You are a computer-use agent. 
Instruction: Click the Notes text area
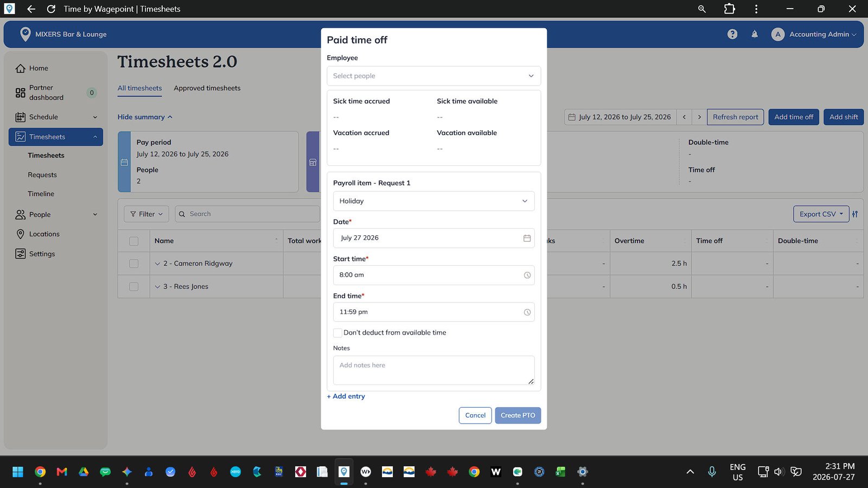[433, 370]
